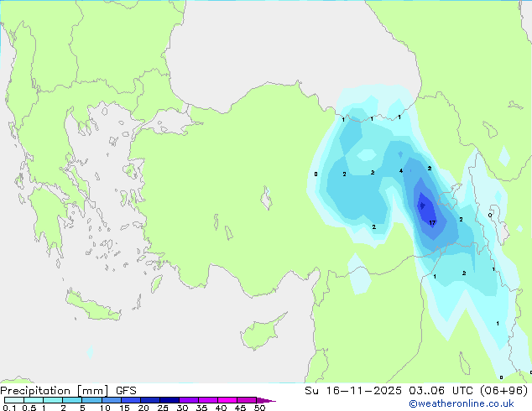Click the 2–5 mm legend color box
The image size is (532, 411).
pos(72,400)
